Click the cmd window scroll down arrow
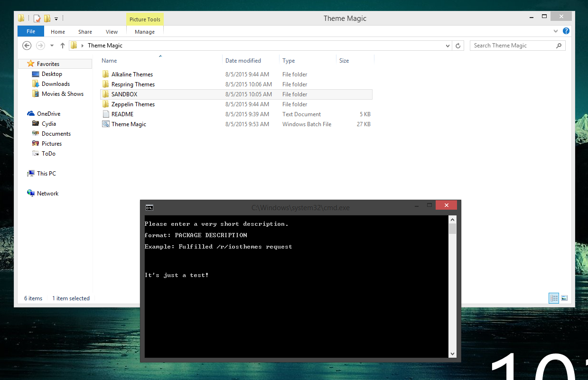This screenshot has width=588, height=380. pos(452,353)
